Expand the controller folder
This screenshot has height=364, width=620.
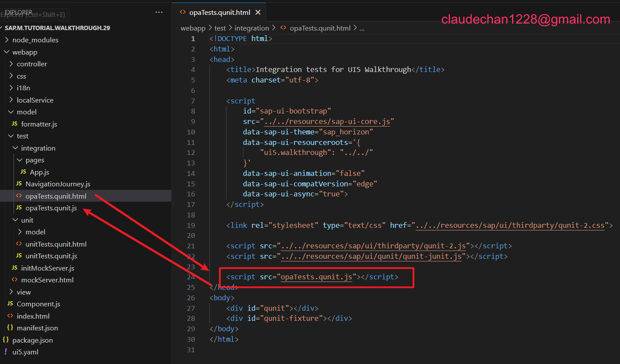pyautogui.click(x=11, y=64)
